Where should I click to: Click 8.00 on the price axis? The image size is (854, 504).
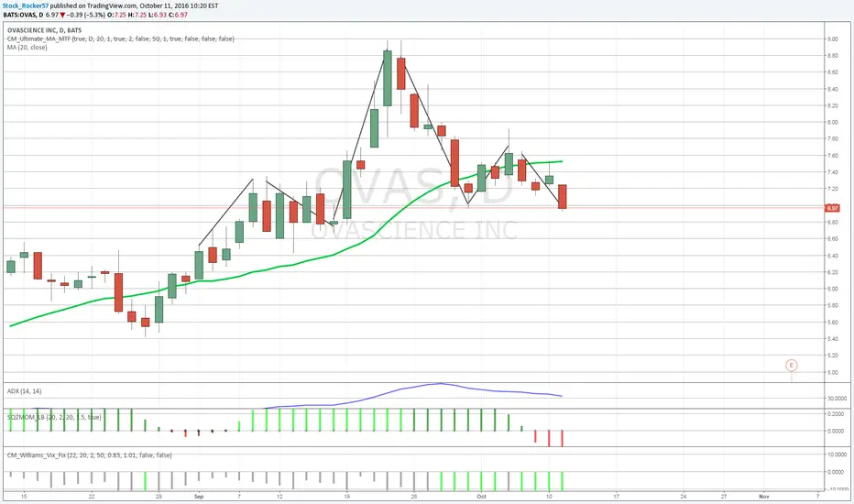coord(832,122)
